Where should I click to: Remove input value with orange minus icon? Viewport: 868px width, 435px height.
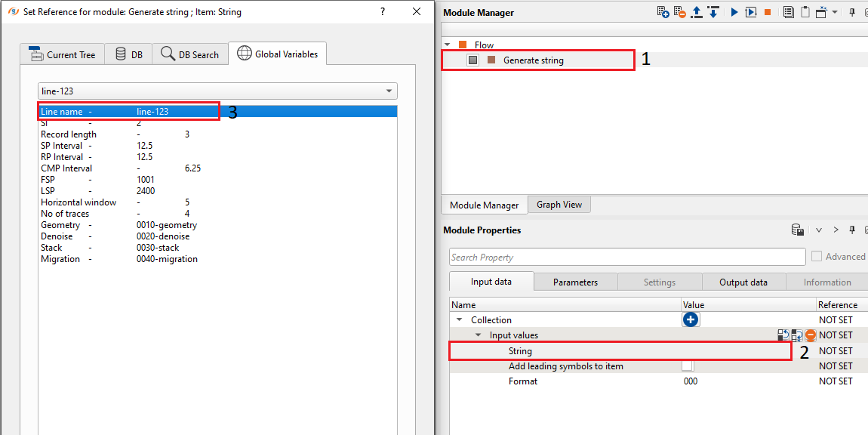click(811, 335)
